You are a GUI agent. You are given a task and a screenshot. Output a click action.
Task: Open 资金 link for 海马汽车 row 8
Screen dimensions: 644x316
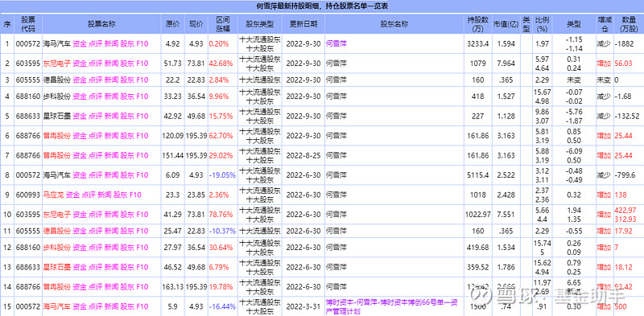[80, 175]
